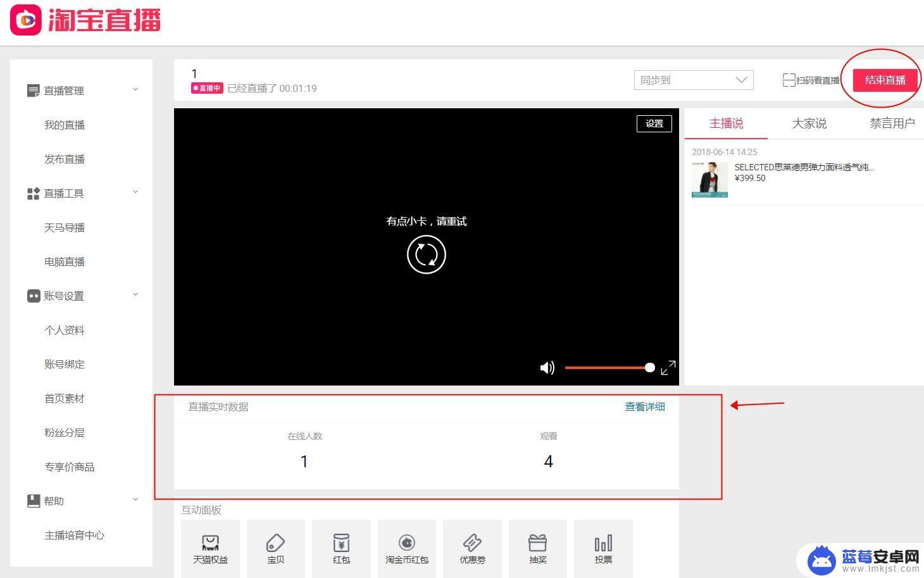Collapse the 直播工具 menu chevron
The height and width of the screenshot is (578, 924).
135,192
